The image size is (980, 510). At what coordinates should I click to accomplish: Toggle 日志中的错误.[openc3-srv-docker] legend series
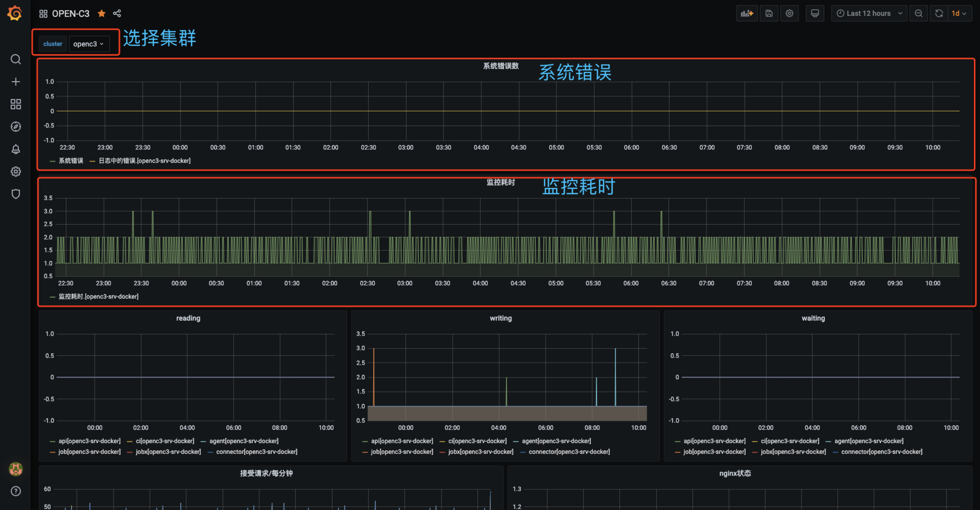(145, 161)
